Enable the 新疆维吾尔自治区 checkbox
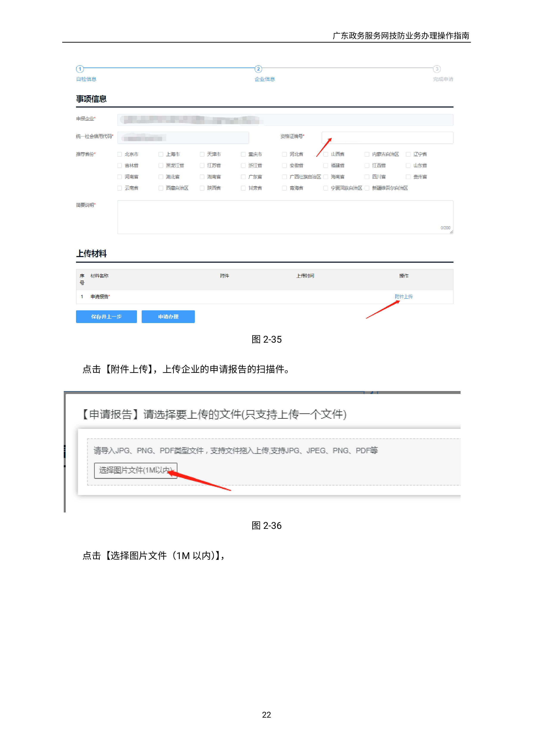The width and height of the screenshot is (534, 756). [367, 188]
